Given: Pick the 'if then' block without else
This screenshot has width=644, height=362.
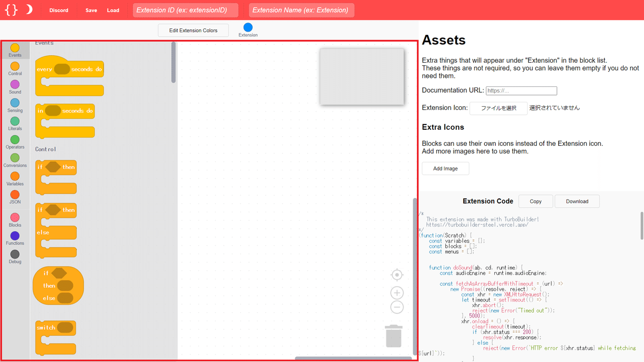Looking at the screenshot, I should (x=56, y=176).
